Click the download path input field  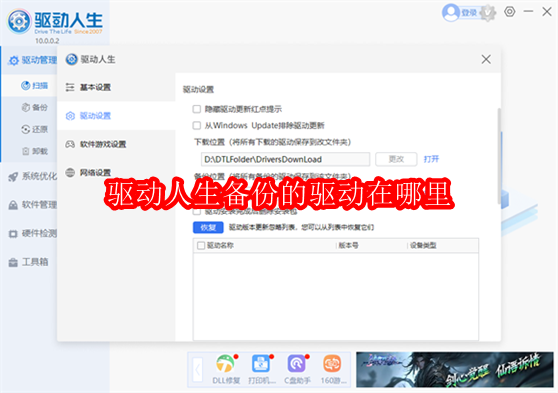click(285, 159)
